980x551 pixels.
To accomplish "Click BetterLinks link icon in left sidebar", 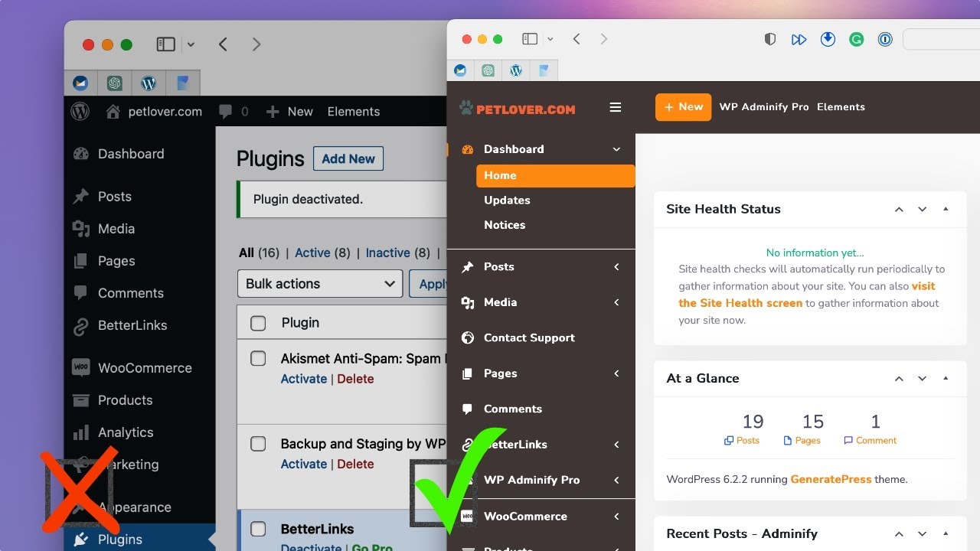I will click(x=80, y=325).
